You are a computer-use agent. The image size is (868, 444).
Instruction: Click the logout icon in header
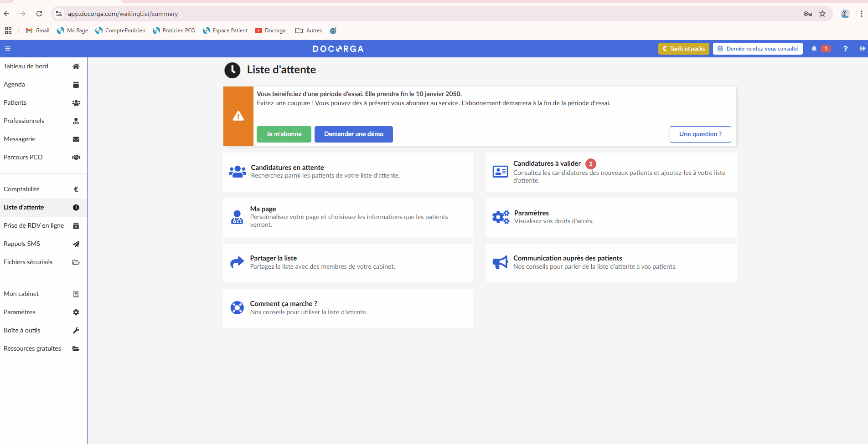(x=862, y=49)
